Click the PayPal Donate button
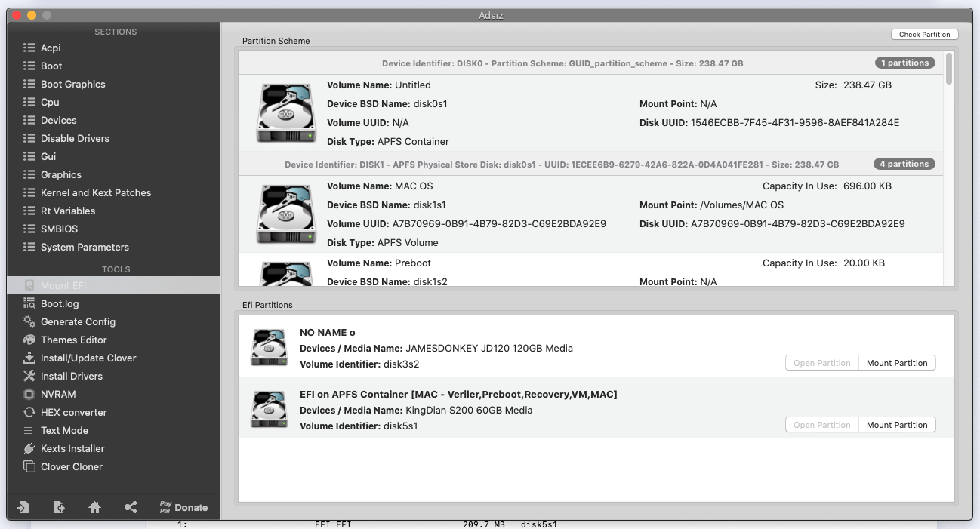 (183, 507)
